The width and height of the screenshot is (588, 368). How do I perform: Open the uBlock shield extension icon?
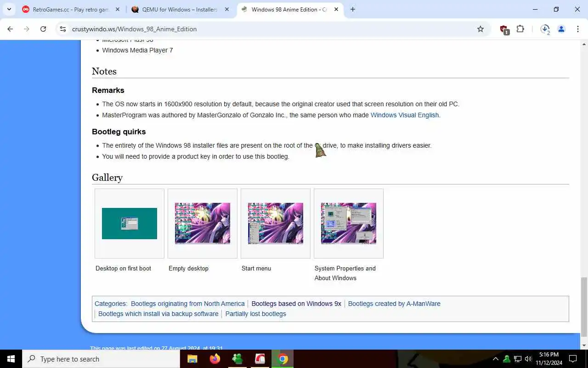point(504,29)
